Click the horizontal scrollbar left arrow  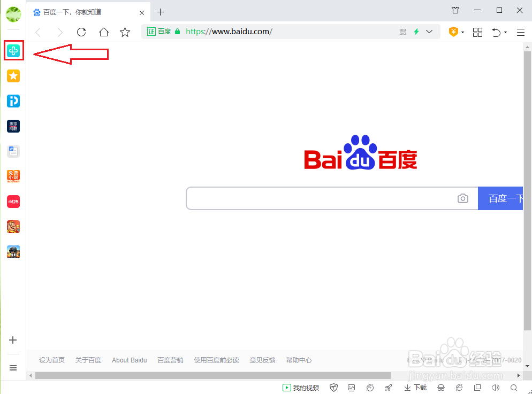(x=31, y=375)
